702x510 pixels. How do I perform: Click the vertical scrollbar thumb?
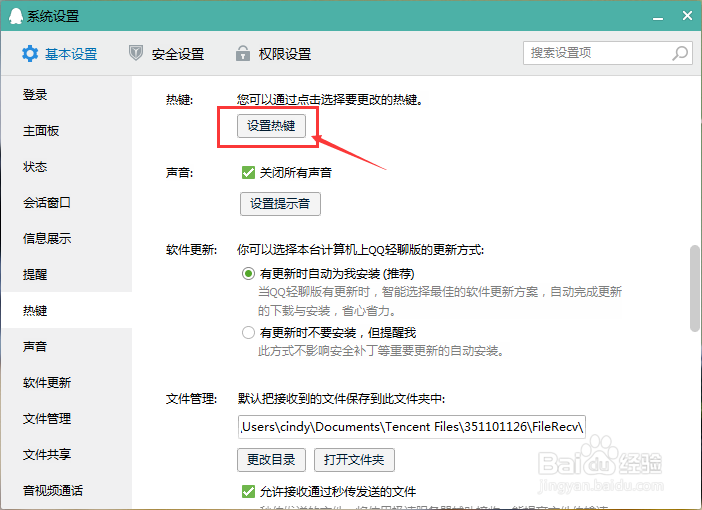[x=694, y=288]
